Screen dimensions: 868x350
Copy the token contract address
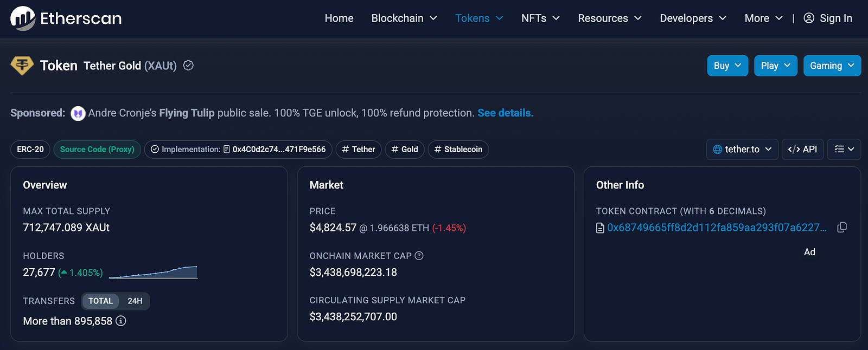(842, 228)
